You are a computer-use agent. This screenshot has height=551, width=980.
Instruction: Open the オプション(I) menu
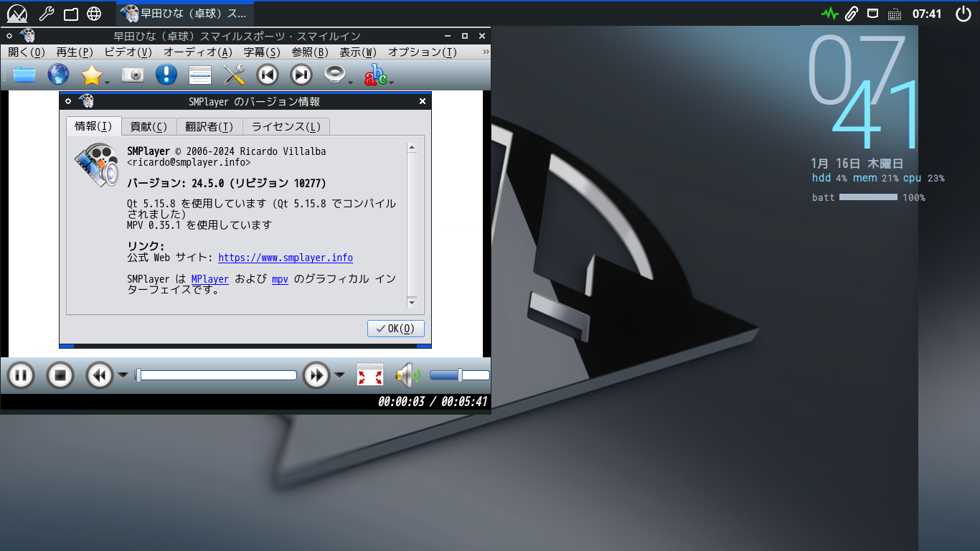tap(423, 52)
